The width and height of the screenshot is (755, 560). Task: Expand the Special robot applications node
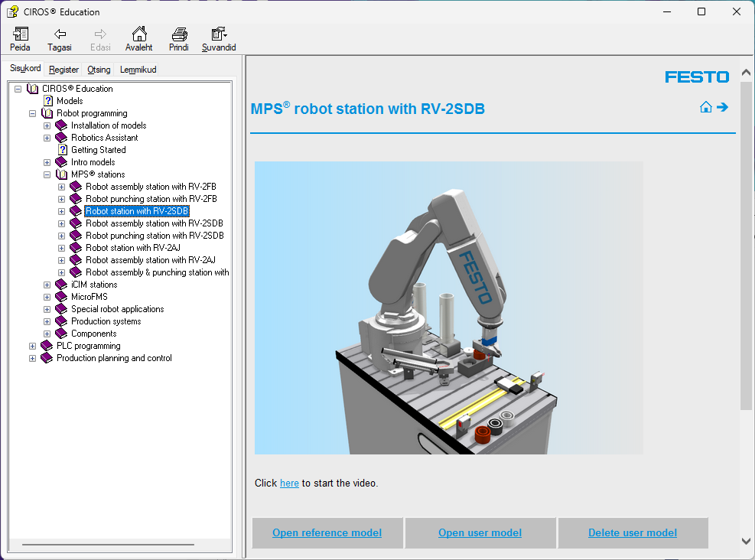pos(47,309)
